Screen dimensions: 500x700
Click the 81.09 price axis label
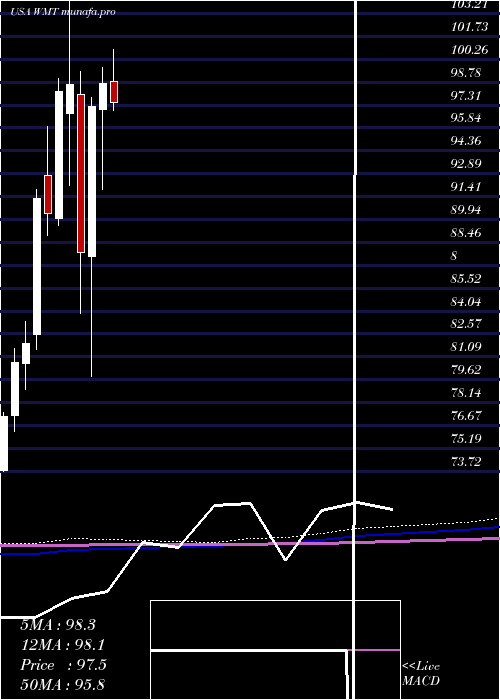click(466, 346)
